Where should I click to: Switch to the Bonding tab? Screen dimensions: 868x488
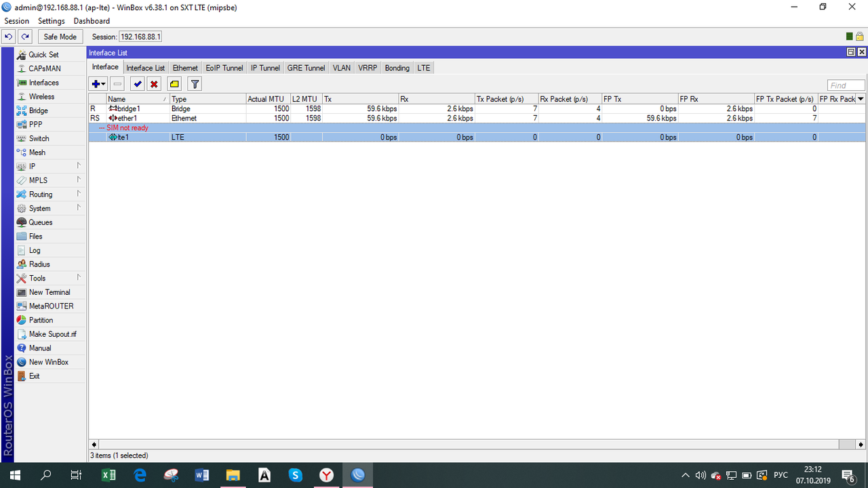pos(397,68)
